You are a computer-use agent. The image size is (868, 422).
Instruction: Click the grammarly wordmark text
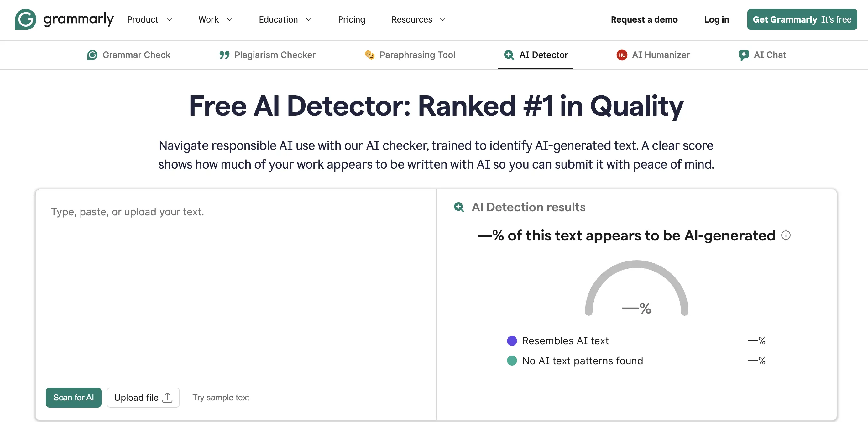pos(79,19)
